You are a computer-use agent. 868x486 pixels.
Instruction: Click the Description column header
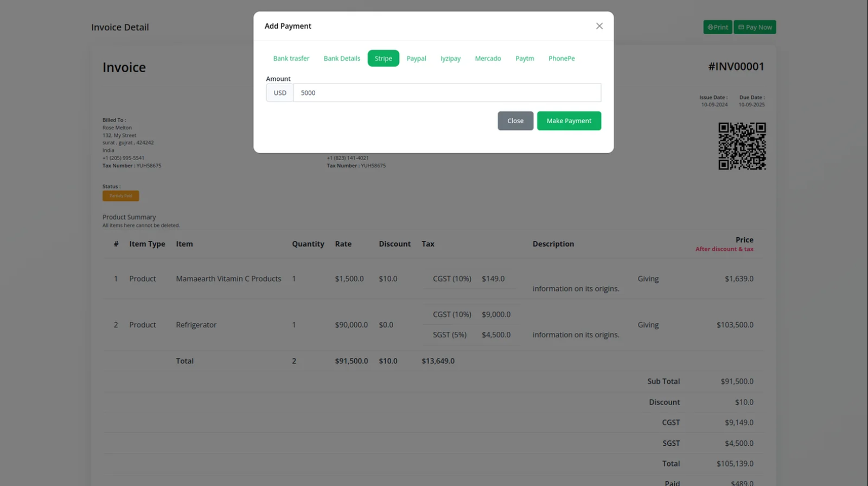click(553, 244)
